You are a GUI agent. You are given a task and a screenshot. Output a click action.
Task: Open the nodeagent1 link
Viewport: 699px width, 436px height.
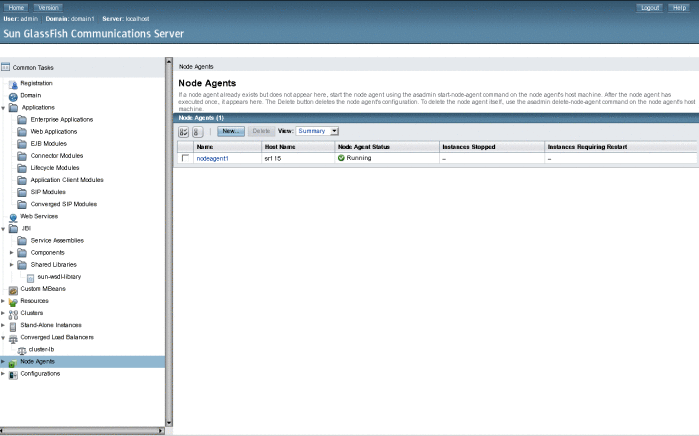[213, 158]
